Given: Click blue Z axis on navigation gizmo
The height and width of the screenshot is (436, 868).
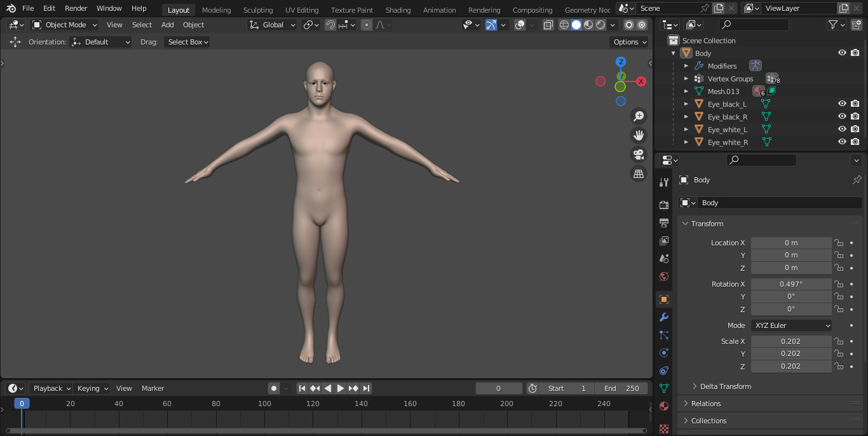Looking at the screenshot, I should [x=621, y=62].
